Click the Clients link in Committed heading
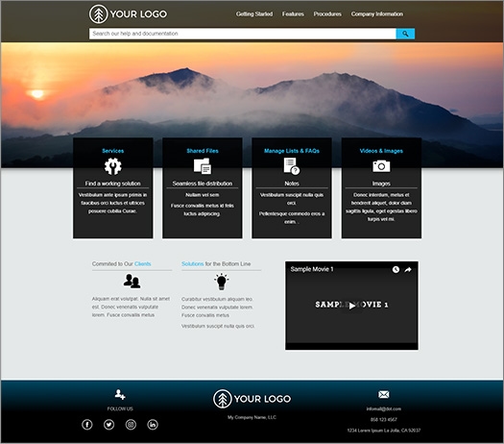The height and width of the screenshot is (444, 504). (143, 264)
